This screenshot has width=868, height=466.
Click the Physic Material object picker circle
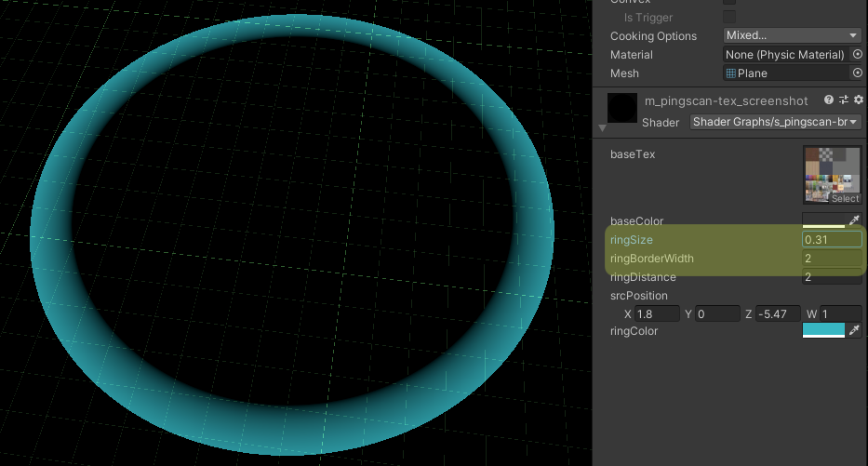[857, 55]
